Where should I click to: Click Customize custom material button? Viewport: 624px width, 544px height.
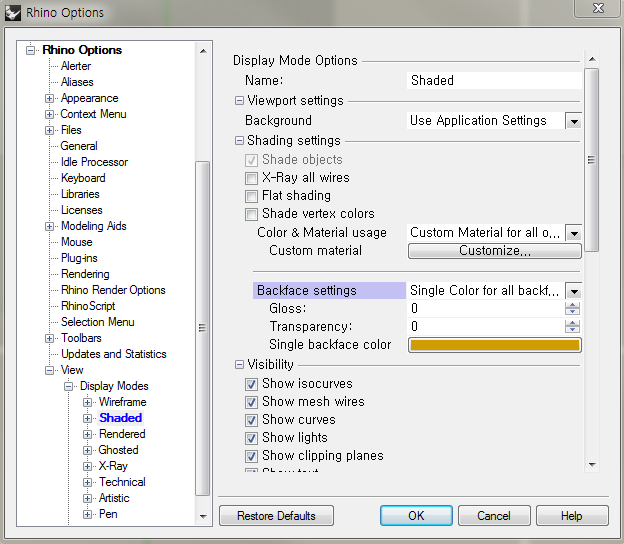point(495,251)
